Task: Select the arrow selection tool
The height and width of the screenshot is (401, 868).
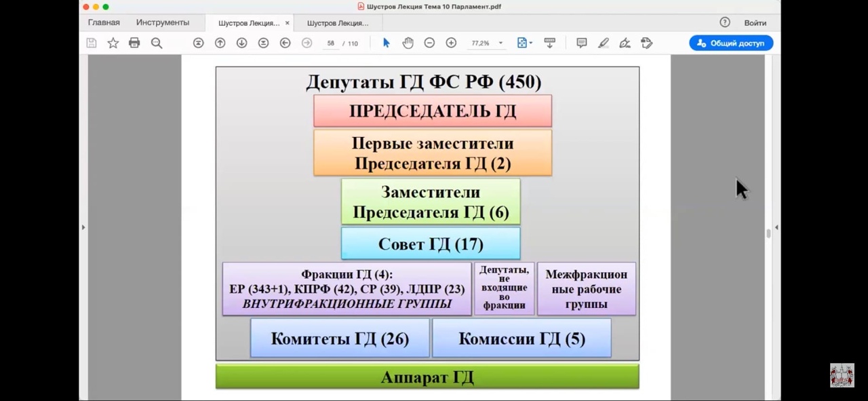Action: point(387,43)
